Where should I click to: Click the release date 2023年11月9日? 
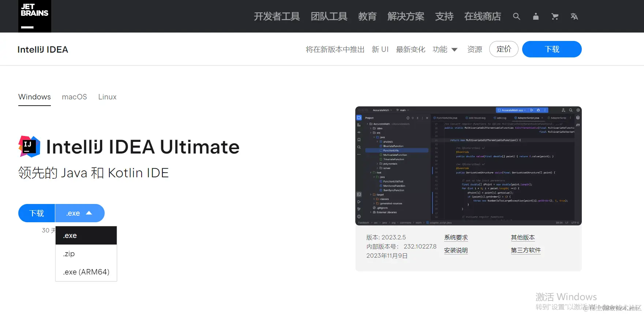tap(387, 256)
